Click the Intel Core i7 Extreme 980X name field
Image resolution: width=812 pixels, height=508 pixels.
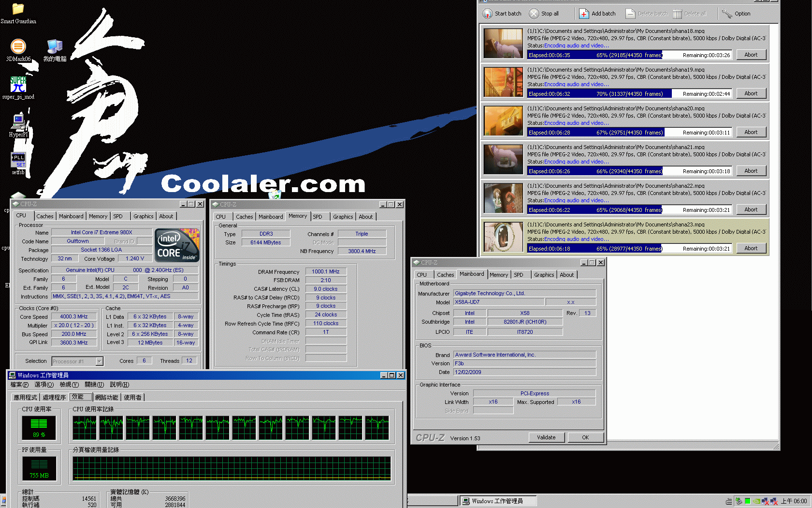point(101,232)
